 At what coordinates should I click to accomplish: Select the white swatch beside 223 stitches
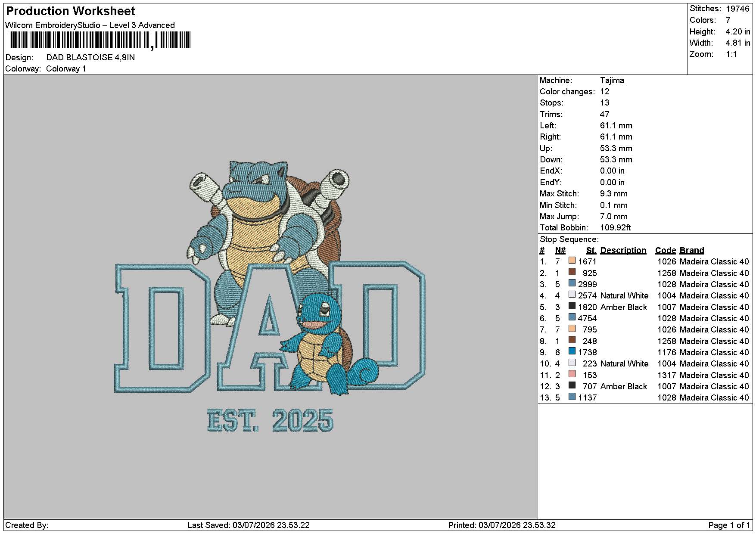tap(572, 363)
